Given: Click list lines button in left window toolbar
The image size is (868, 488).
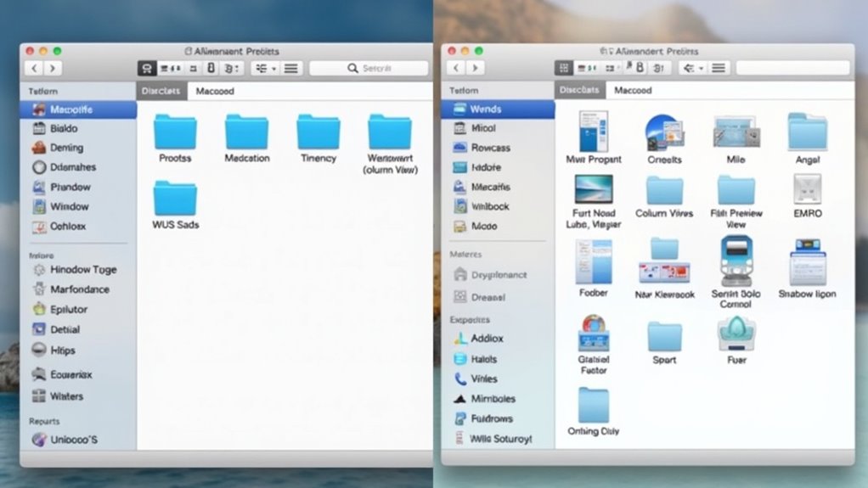Looking at the screenshot, I should (x=291, y=68).
